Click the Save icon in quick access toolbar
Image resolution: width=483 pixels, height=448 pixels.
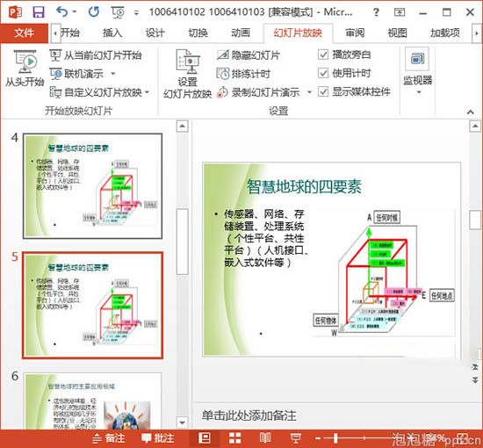[39, 12]
